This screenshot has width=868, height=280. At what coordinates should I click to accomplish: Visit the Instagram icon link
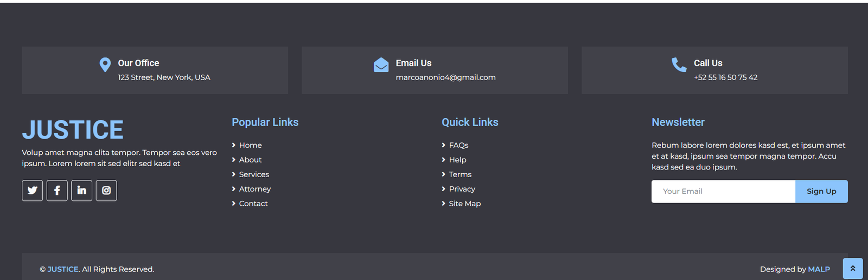[x=106, y=191]
